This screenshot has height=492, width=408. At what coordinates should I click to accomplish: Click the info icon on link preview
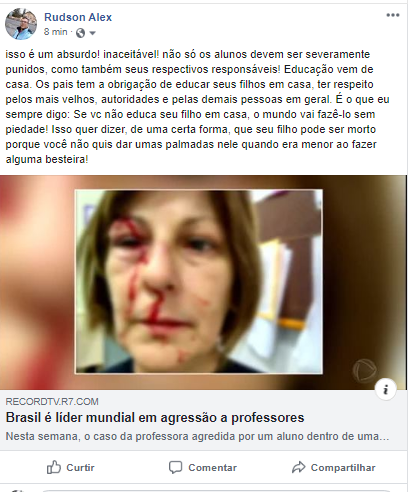386,389
